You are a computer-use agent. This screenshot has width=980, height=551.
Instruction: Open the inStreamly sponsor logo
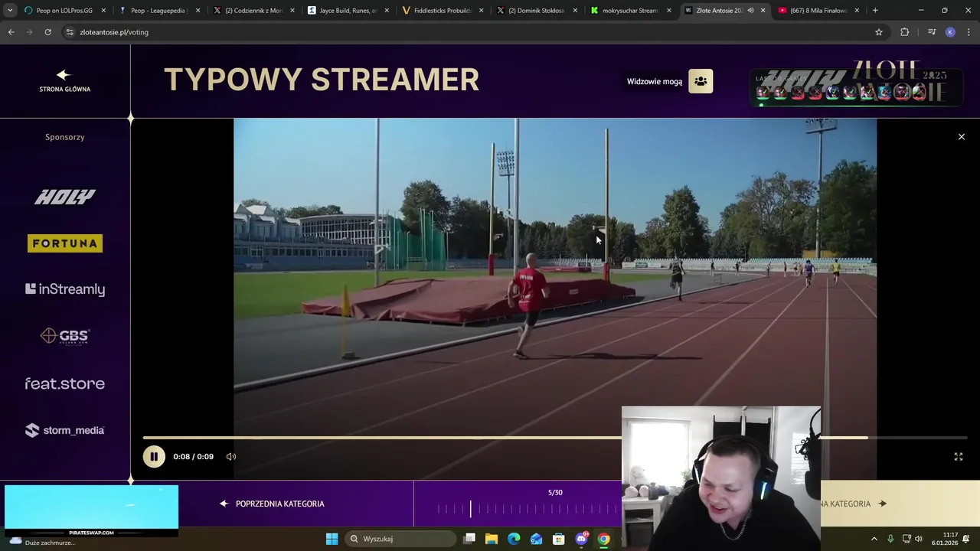[x=65, y=289]
